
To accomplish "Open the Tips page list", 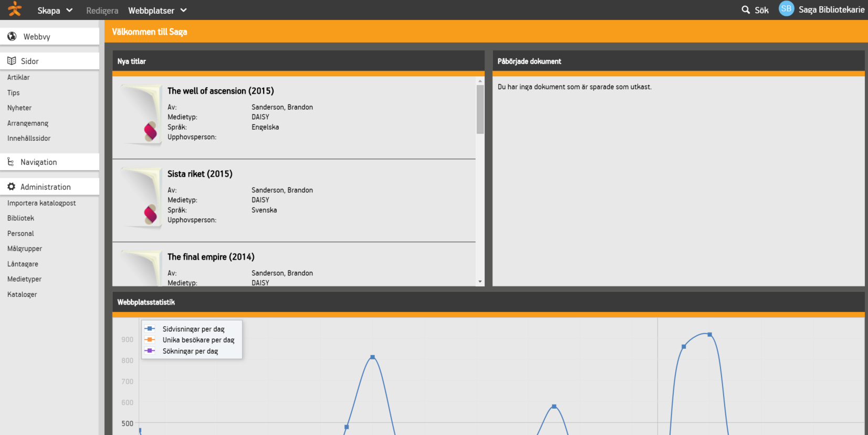I will [14, 92].
